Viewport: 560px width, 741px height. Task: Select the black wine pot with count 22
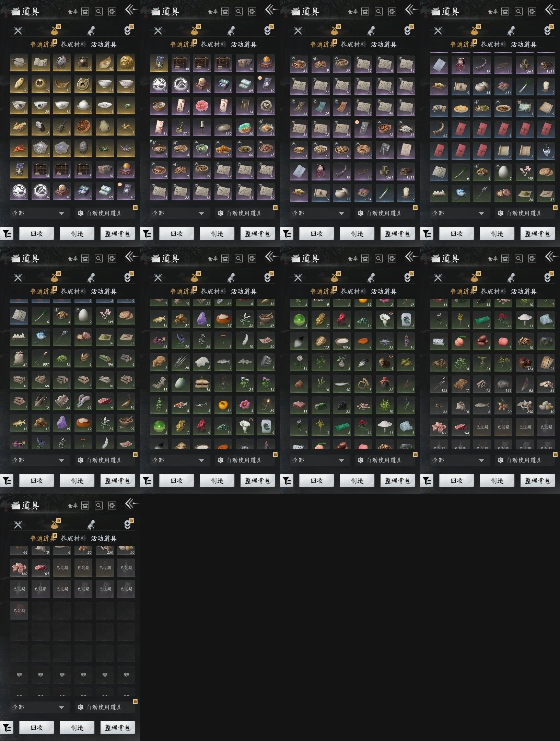(385, 384)
